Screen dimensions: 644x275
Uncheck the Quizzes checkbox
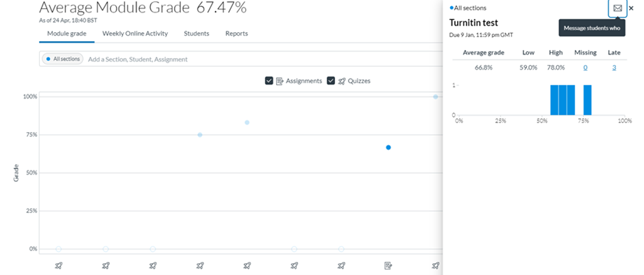click(331, 81)
